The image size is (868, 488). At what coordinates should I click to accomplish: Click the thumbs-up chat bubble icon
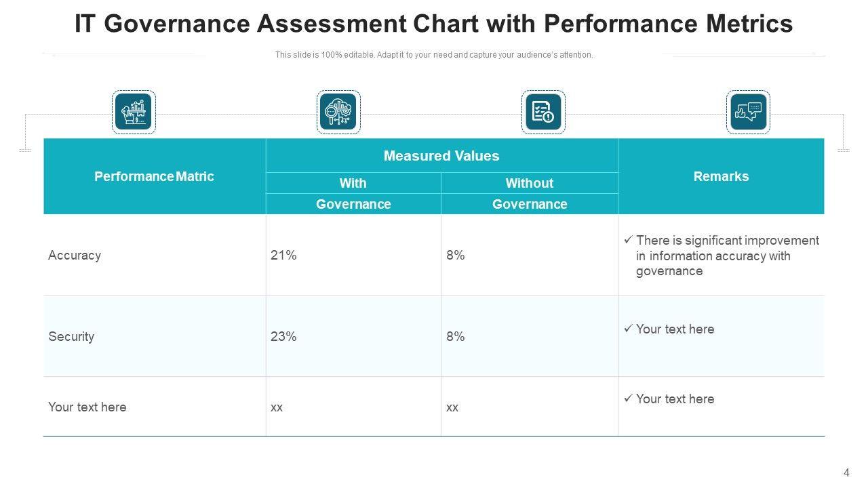tap(748, 112)
